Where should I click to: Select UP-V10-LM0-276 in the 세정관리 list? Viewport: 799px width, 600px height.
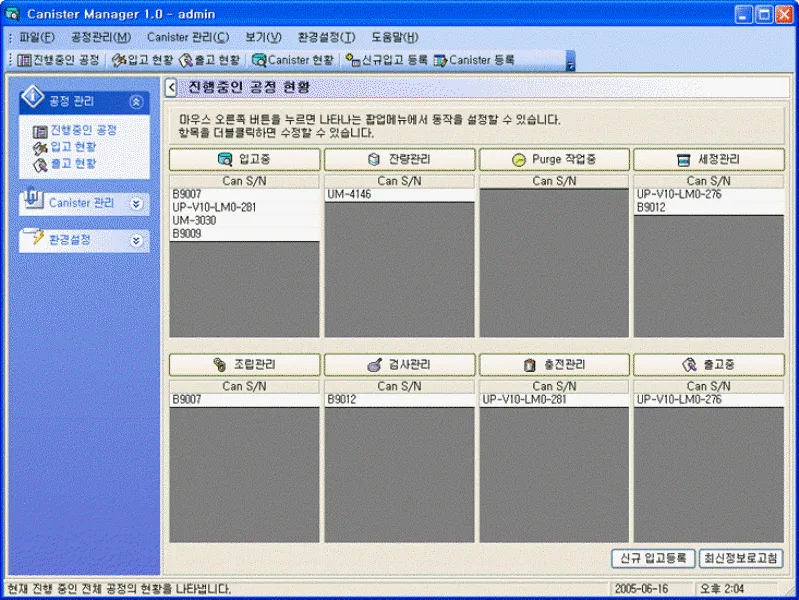[x=708, y=194]
